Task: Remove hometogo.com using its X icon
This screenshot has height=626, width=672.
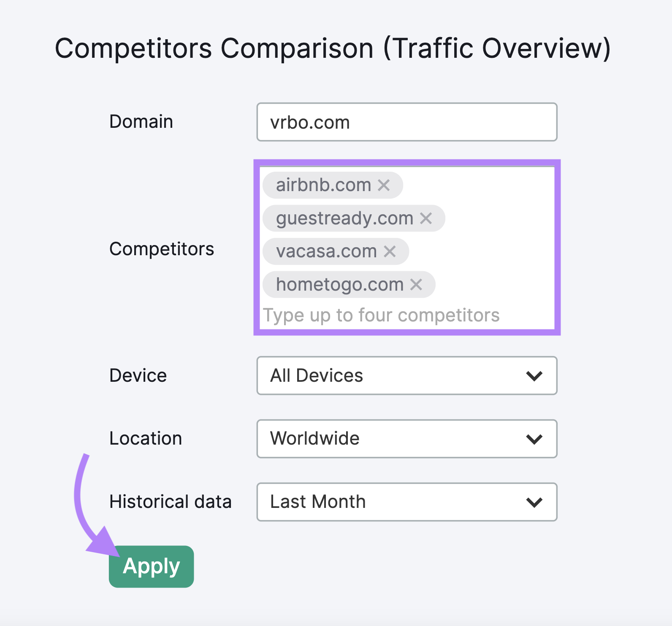Action: tap(416, 285)
